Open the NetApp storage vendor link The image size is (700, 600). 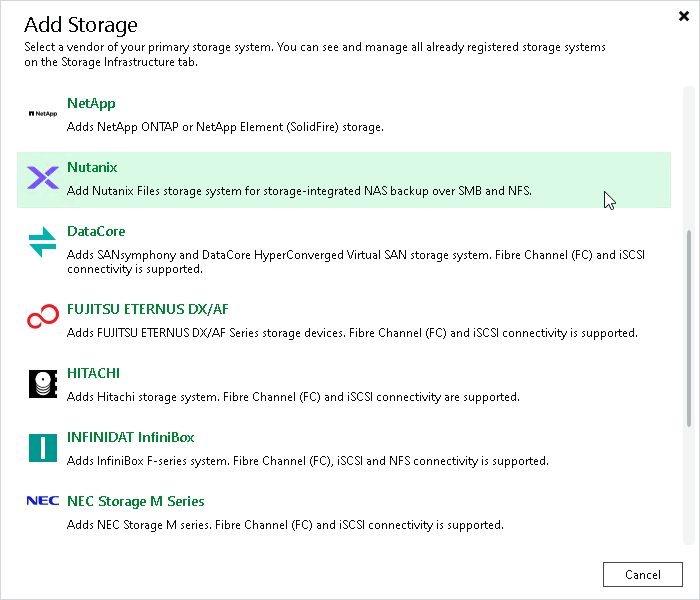point(91,104)
